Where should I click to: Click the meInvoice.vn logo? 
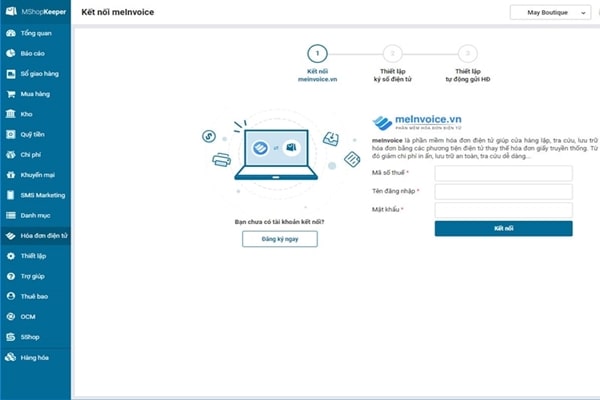tap(417, 122)
